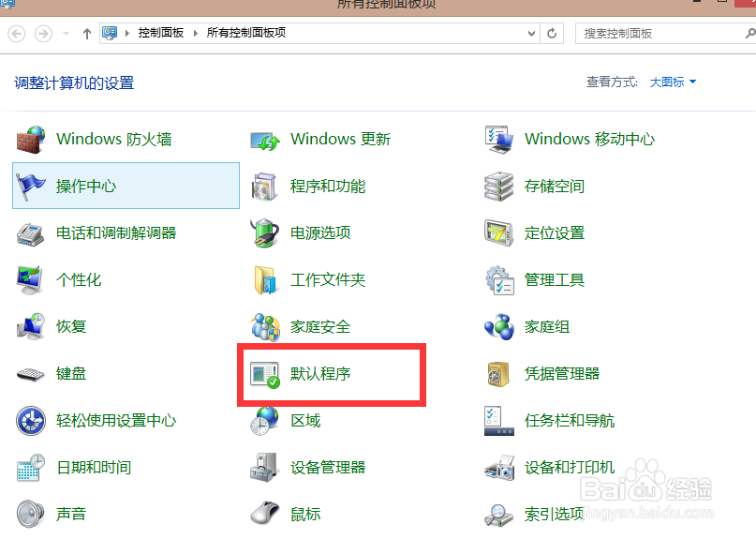Expand chevron before 控制面板 breadcrumb

pyautogui.click(x=127, y=34)
